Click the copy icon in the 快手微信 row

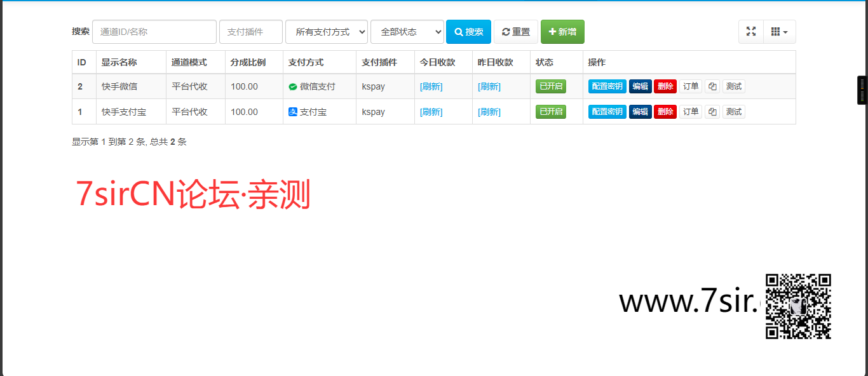[x=712, y=86]
